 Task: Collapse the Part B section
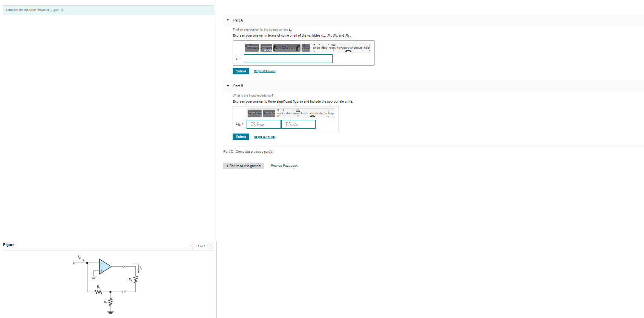[228, 86]
